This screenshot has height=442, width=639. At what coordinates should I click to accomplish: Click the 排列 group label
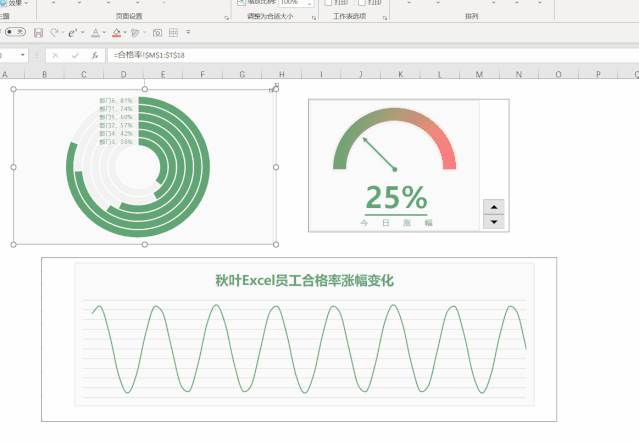click(x=472, y=16)
